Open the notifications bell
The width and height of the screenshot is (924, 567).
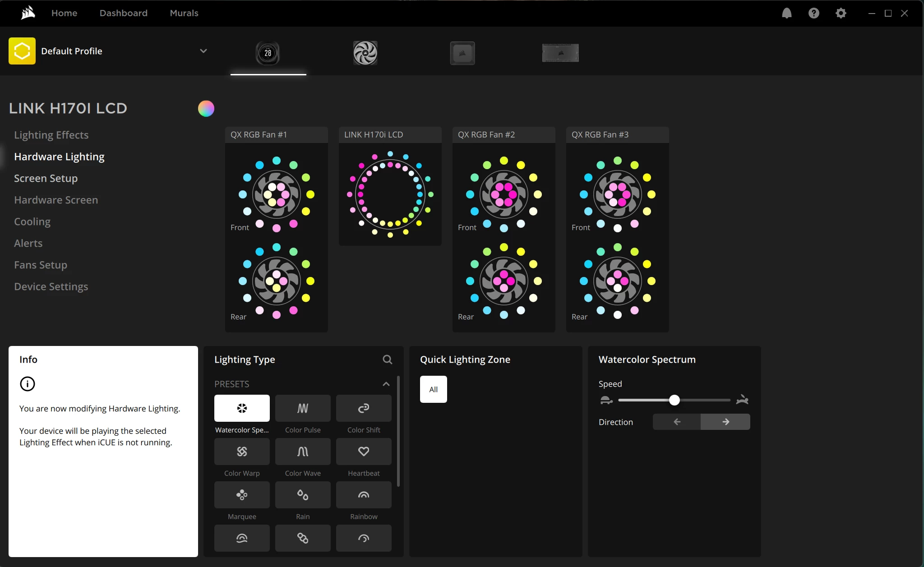click(x=786, y=13)
